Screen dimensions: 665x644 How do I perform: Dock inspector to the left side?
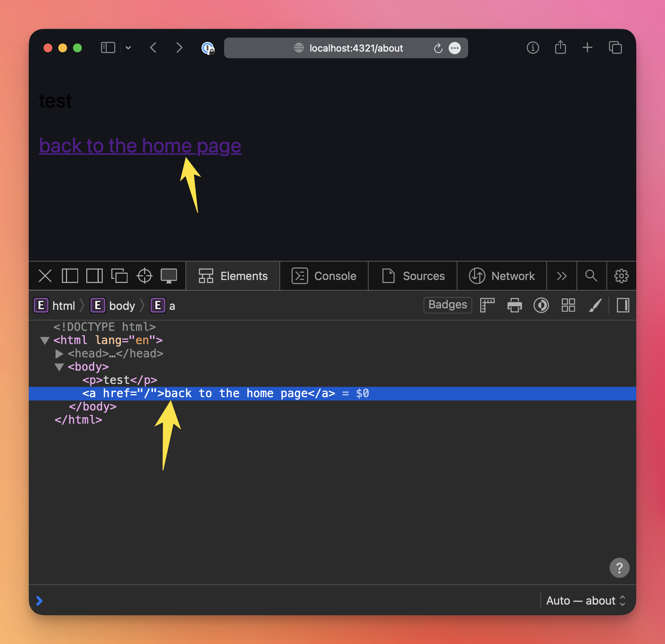[70, 276]
